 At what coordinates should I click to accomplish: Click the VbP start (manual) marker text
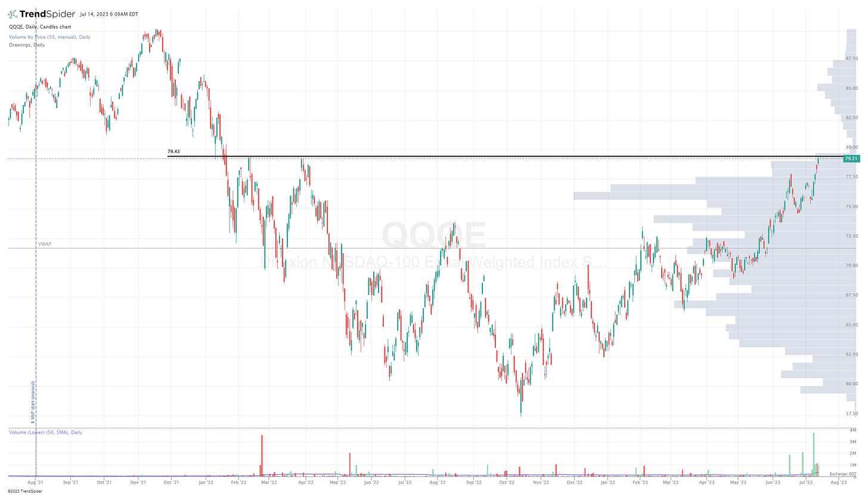tap(33, 403)
